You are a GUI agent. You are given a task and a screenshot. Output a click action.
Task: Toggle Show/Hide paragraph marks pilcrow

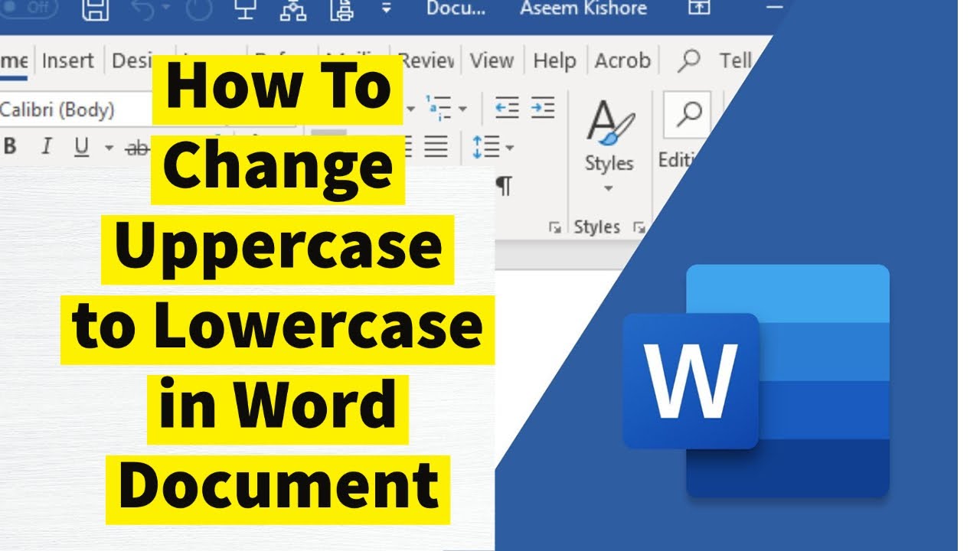504,184
